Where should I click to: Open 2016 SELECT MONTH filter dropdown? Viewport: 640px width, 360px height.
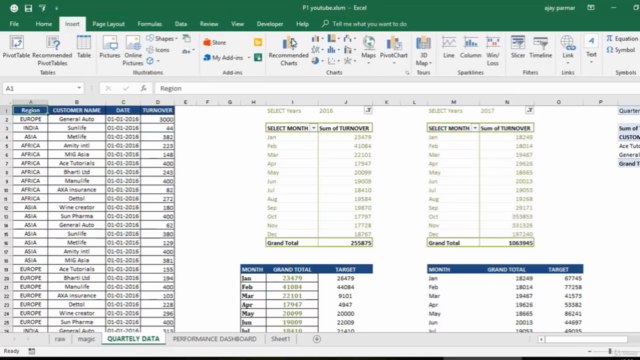coord(313,128)
